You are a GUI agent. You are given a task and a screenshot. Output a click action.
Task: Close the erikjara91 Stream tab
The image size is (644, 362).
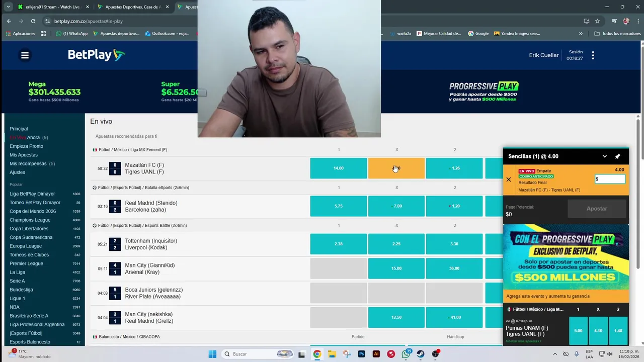click(x=87, y=7)
